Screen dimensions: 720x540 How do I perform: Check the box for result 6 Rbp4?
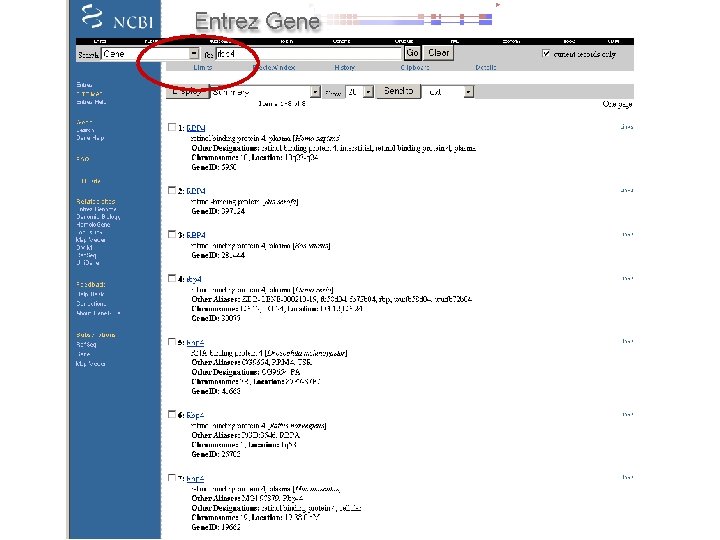[172, 414]
